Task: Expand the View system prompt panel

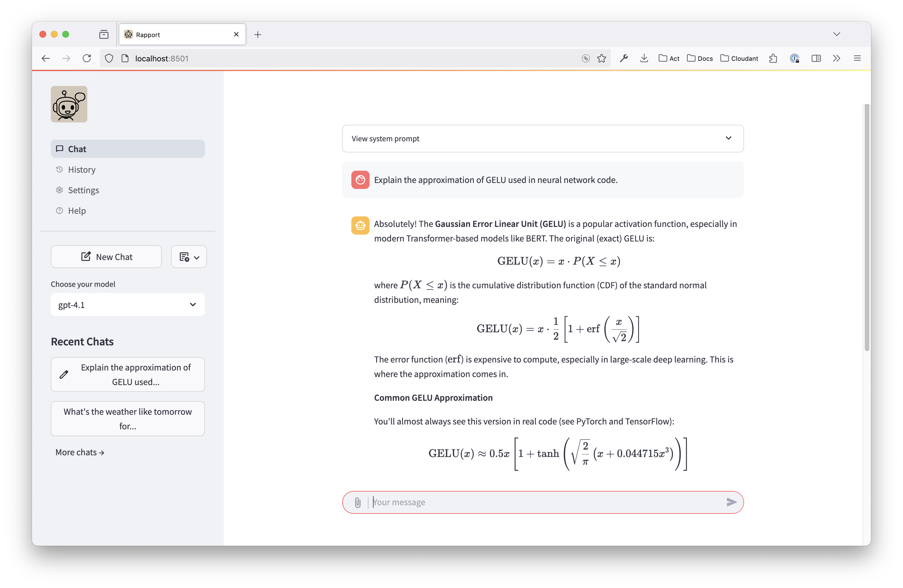Action: click(543, 138)
